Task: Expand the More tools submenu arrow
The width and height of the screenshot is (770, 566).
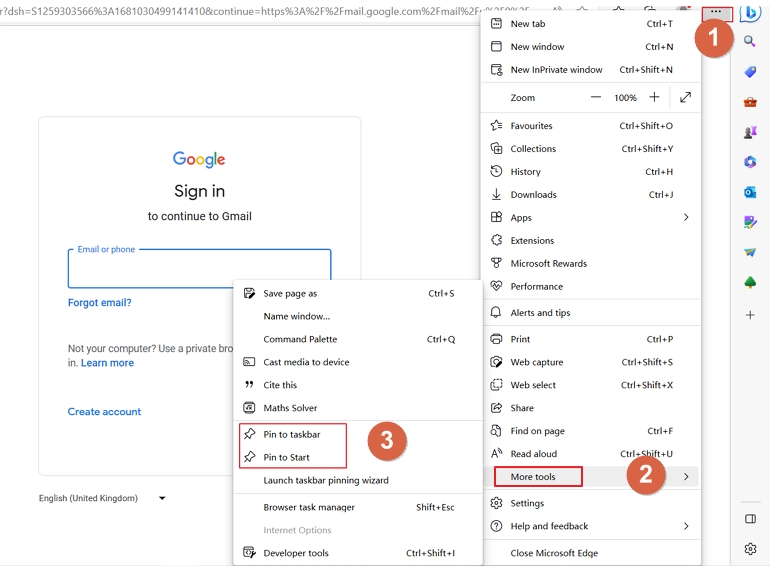Action: [x=686, y=477]
